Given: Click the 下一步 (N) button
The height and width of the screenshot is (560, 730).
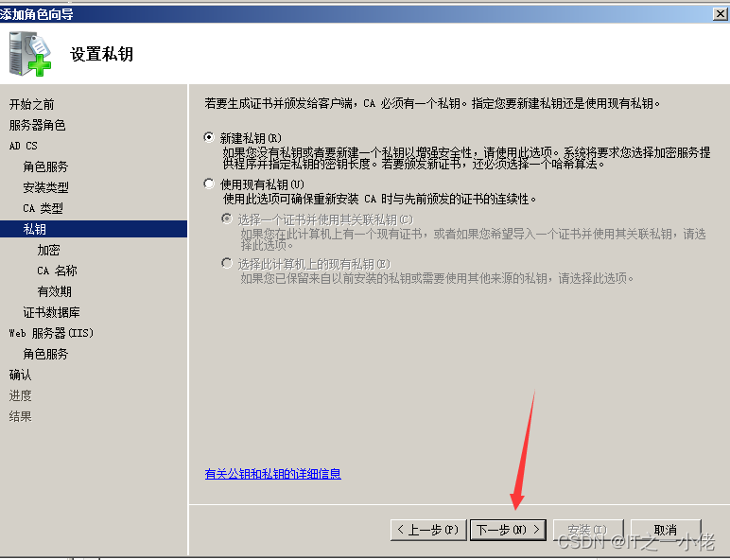Looking at the screenshot, I should 508,530.
